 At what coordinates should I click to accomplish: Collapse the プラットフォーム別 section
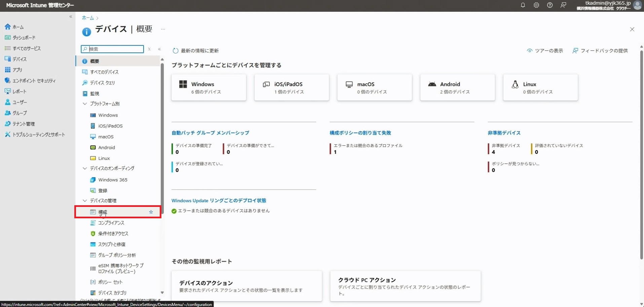[85, 104]
